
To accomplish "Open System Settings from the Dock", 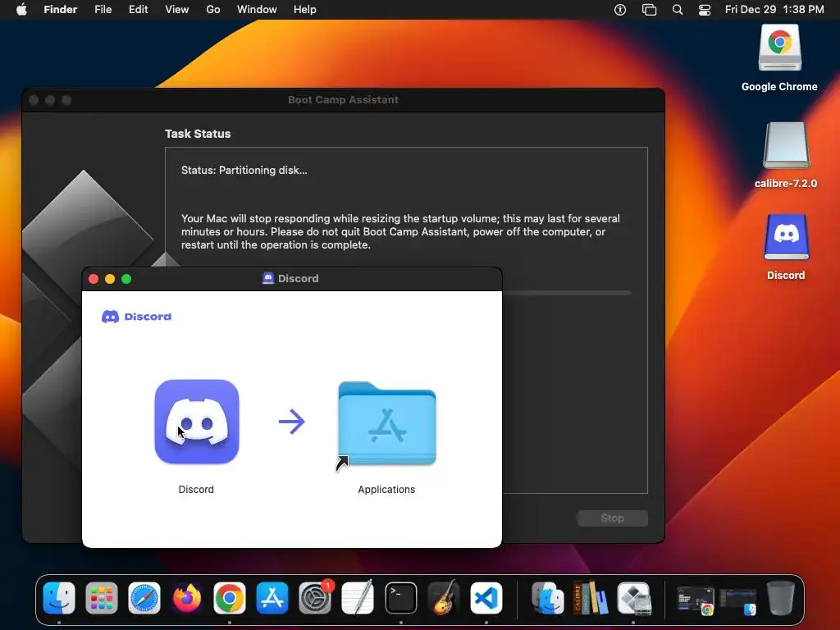I will pyautogui.click(x=315, y=598).
